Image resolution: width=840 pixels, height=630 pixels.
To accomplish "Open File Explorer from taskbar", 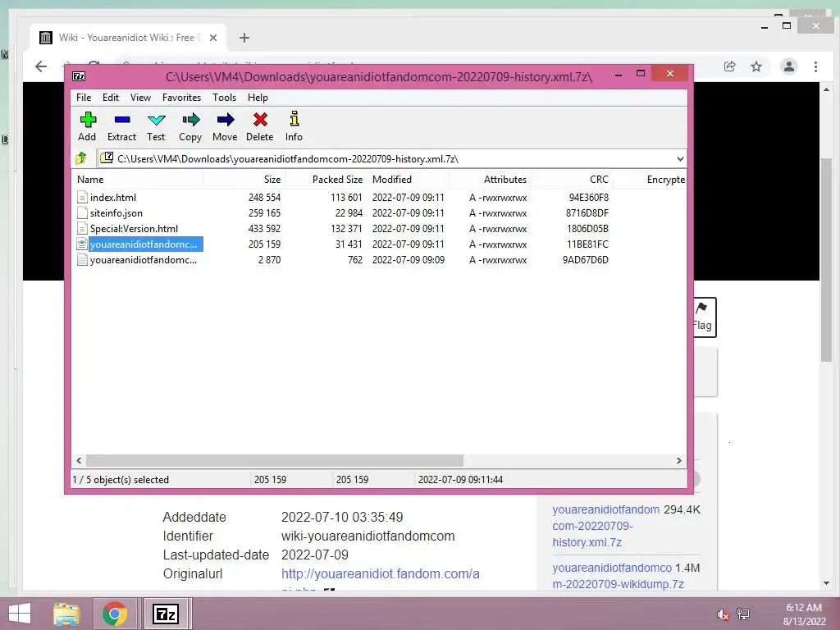I will point(66,614).
